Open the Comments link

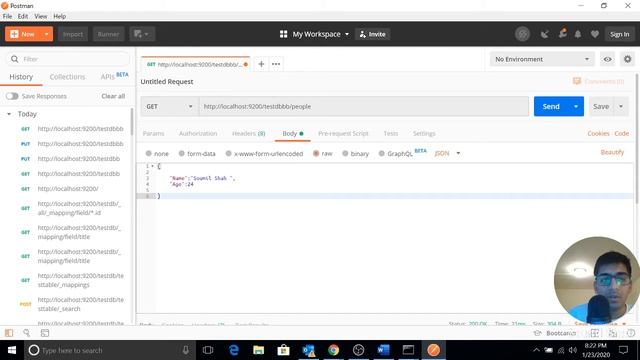click(599, 81)
